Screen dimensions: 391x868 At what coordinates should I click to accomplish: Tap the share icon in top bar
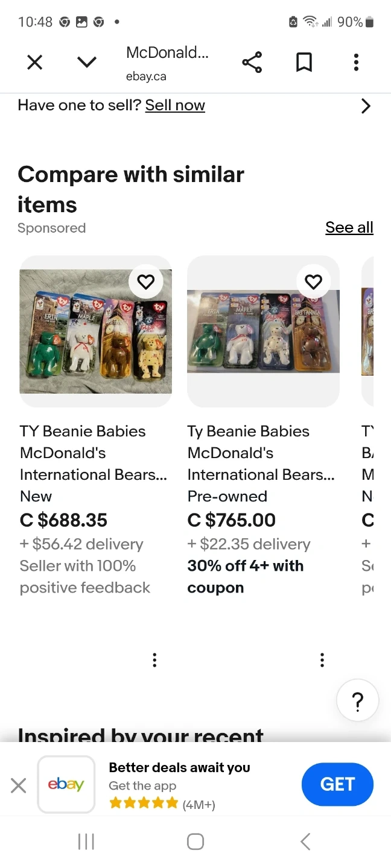click(x=252, y=62)
